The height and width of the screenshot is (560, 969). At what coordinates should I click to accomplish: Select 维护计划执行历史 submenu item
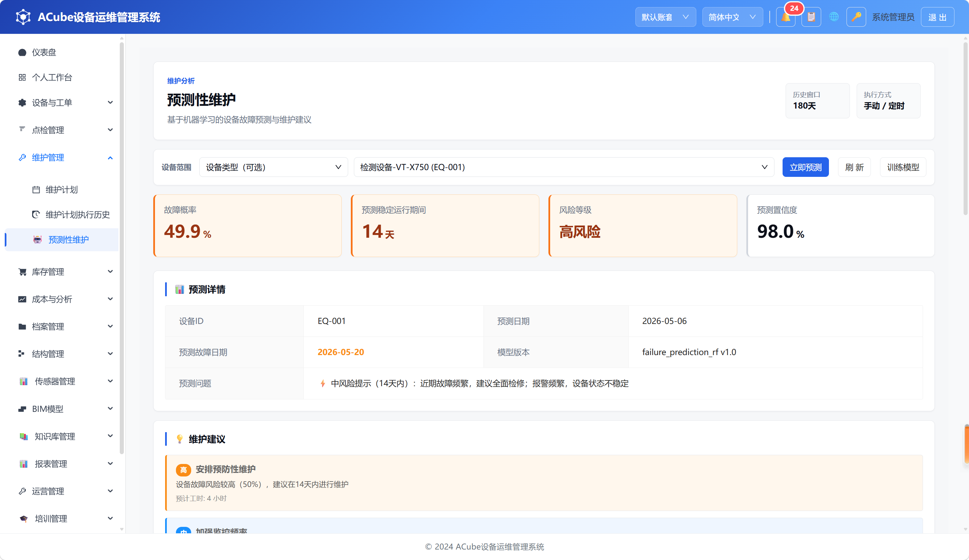click(x=62, y=214)
